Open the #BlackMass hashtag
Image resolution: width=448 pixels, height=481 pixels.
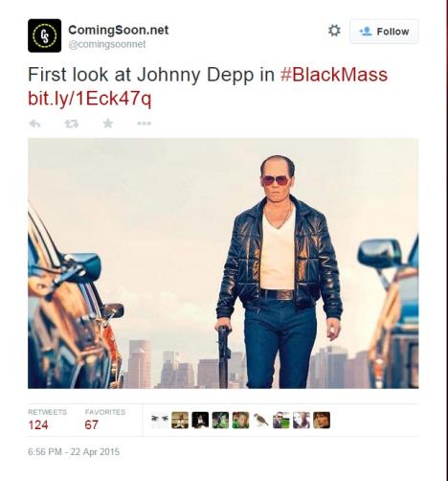coord(334,75)
